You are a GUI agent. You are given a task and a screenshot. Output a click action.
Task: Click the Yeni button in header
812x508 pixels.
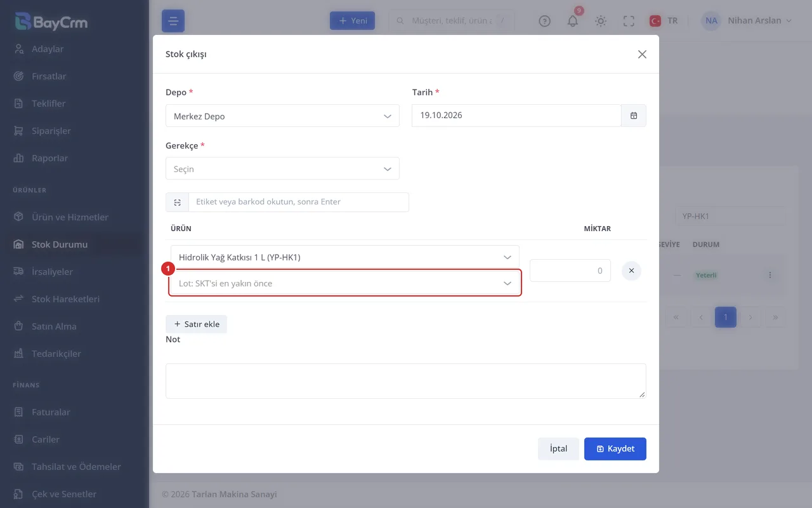352,20
